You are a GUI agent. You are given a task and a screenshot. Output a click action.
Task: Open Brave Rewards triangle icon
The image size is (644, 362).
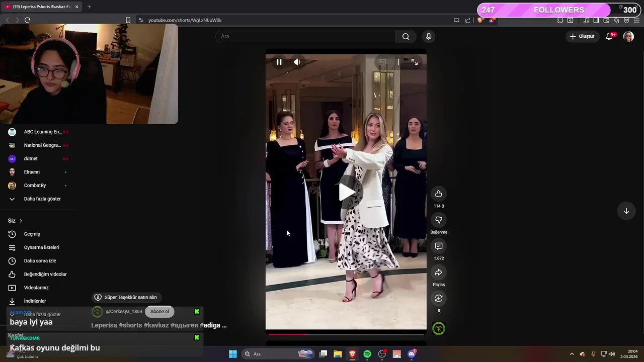[x=491, y=20]
